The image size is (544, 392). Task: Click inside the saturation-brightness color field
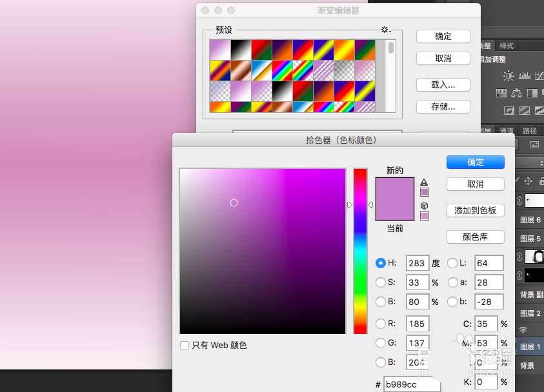pyautogui.click(x=263, y=251)
